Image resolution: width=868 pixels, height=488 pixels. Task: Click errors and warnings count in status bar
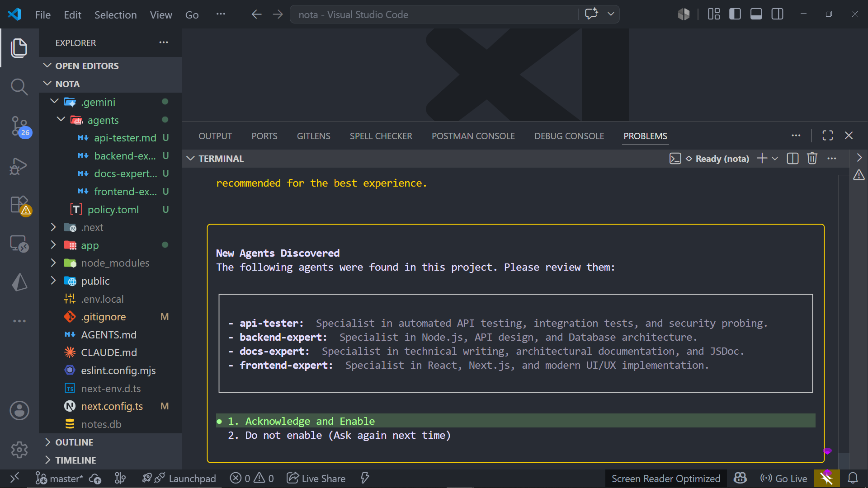[252, 478]
